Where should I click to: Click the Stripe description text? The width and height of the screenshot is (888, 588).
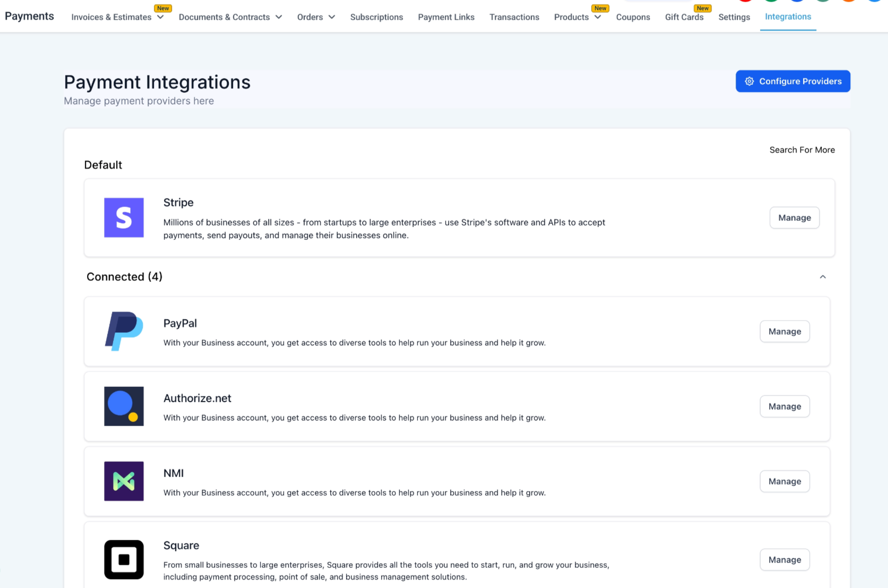pos(384,229)
